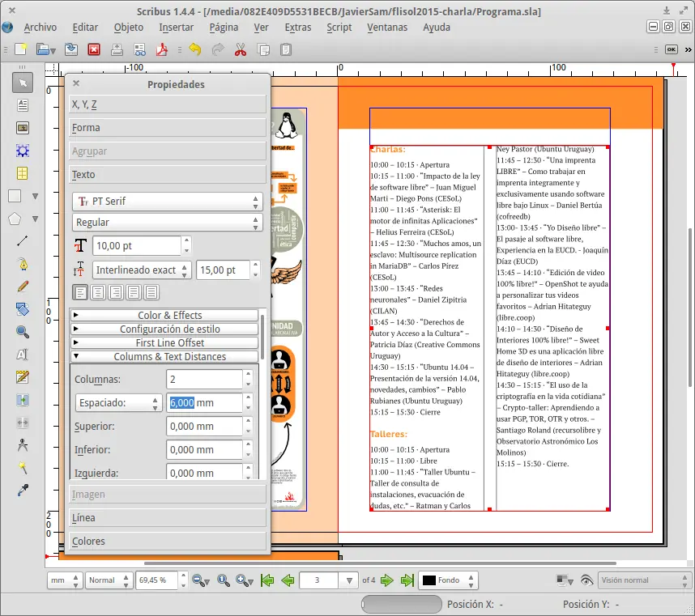Toggle justified text alignment
This screenshot has width=695, height=616.
(134, 292)
